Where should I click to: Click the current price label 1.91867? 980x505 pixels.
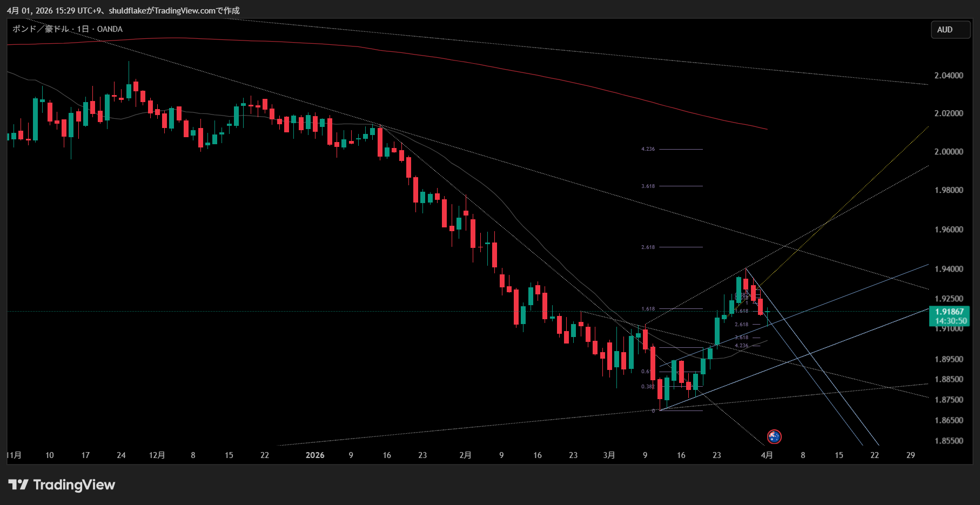[949, 312]
